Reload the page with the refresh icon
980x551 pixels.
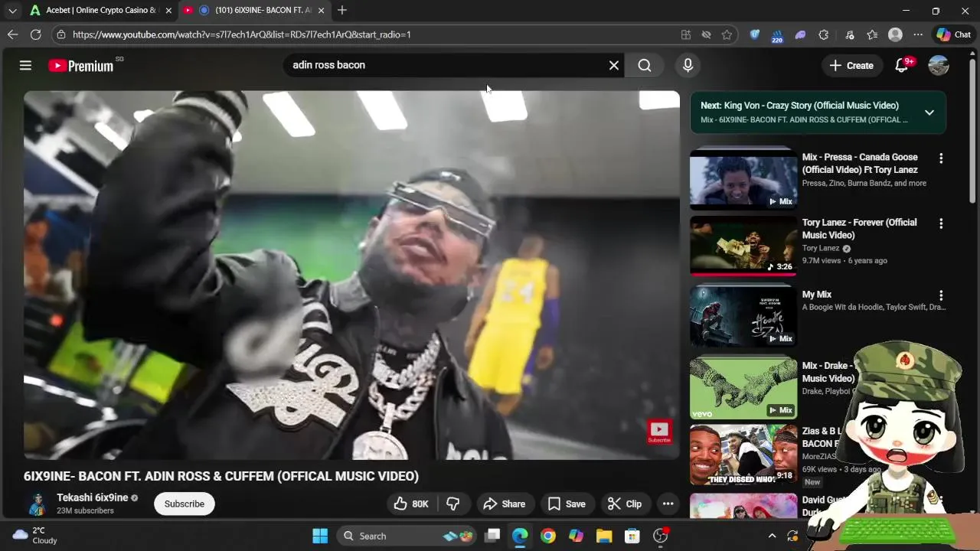(35, 34)
